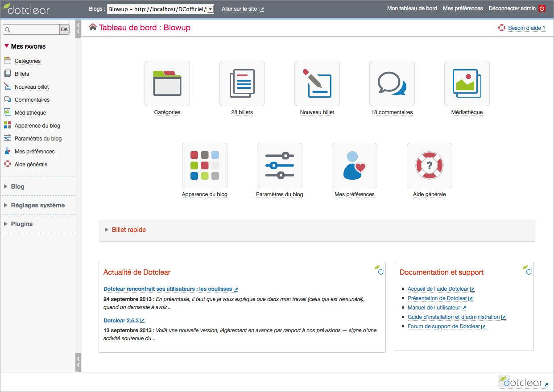This screenshot has height=392, width=554.
Task: Open the Nouveau billet pencil icon
Action: point(317,83)
